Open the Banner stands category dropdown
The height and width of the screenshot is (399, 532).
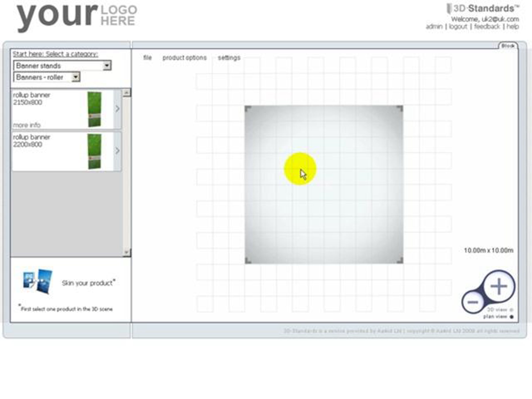pos(107,65)
